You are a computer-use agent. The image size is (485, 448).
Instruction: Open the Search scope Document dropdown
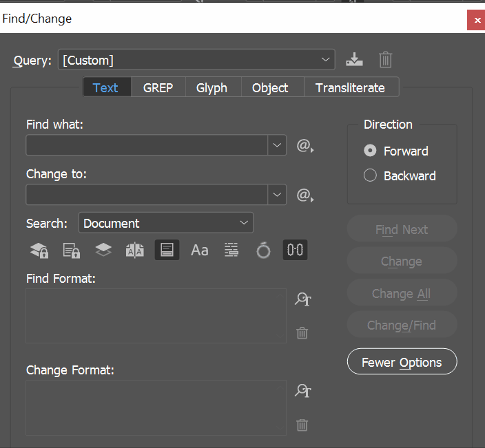166,223
